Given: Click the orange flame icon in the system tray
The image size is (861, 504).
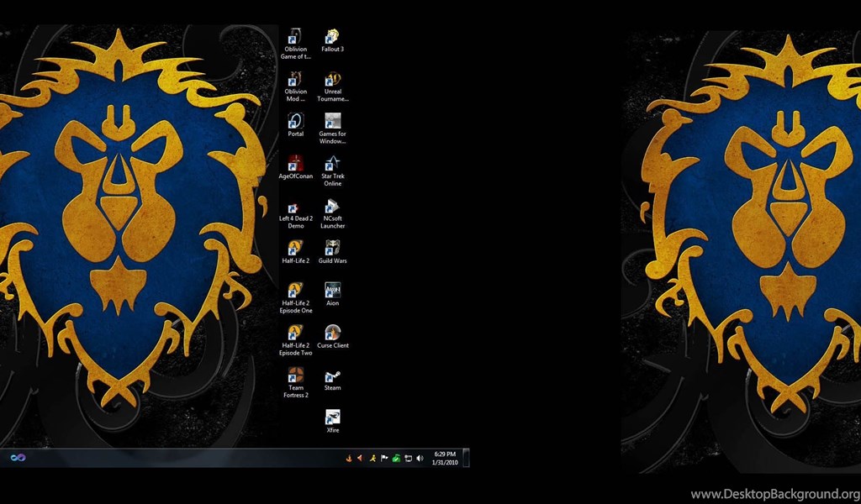Looking at the screenshot, I should 349,458.
